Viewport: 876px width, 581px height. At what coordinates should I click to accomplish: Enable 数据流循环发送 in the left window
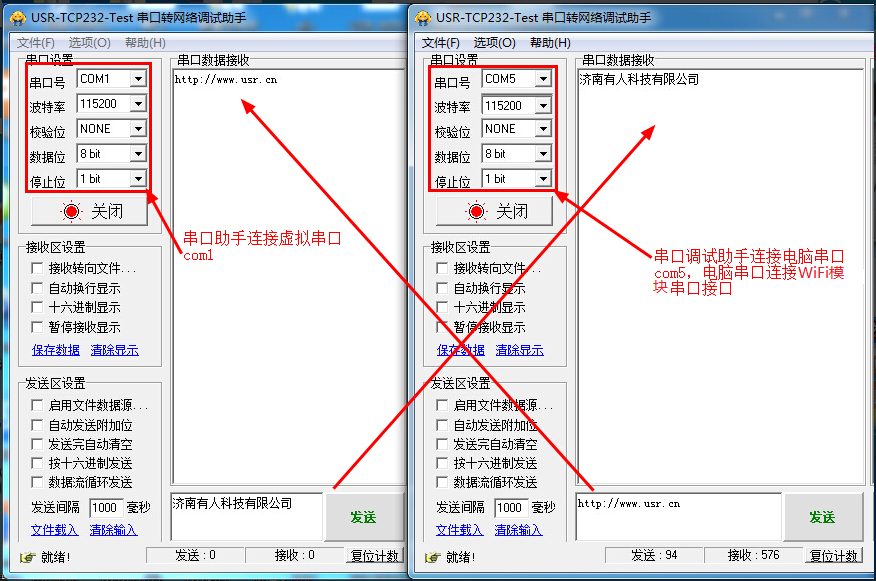(37, 481)
